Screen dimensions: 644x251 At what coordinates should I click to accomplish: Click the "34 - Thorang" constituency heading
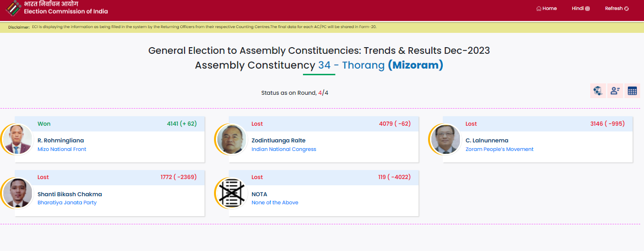pyautogui.click(x=351, y=65)
